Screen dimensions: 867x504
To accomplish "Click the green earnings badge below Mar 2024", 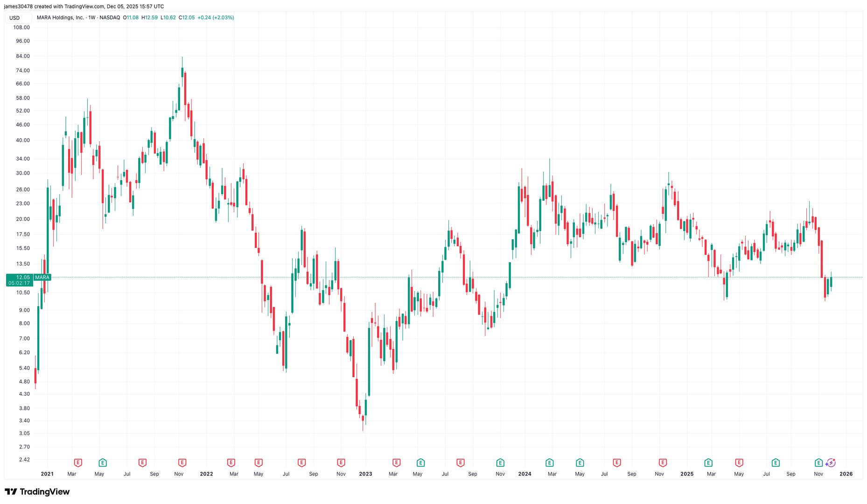I will [x=550, y=462].
